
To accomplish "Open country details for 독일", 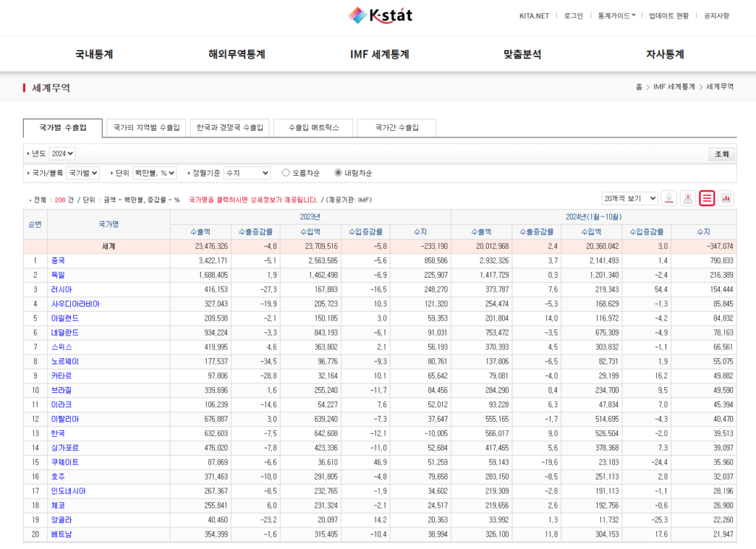I will [x=58, y=275].
